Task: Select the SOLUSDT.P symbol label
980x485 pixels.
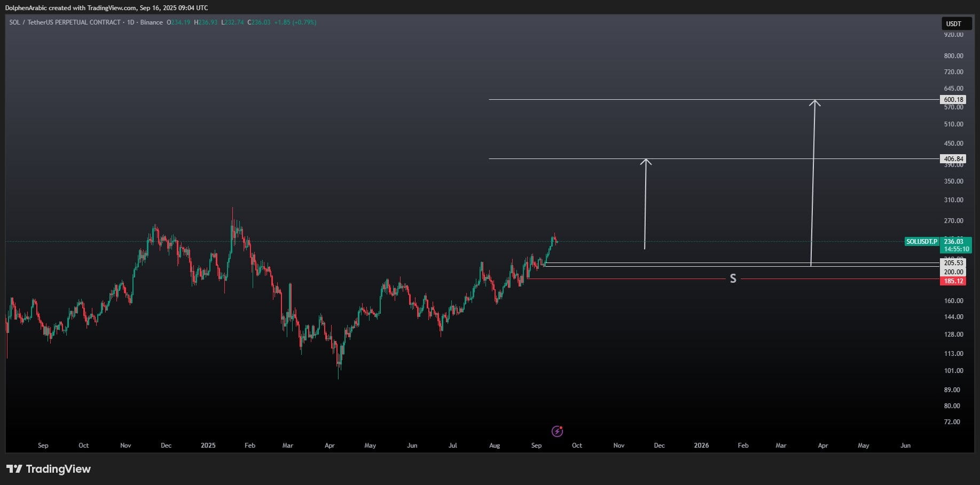Action: (x=921, y=242)
